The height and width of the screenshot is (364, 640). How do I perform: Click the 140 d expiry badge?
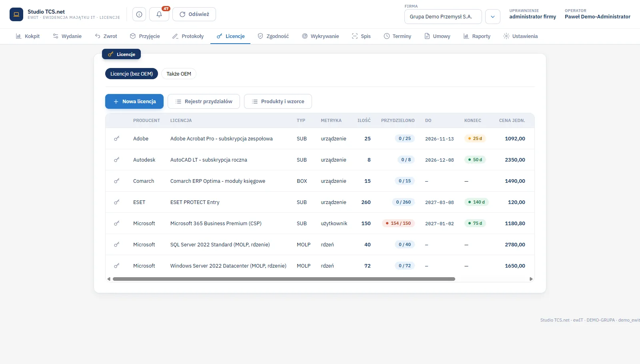[x=476, y=202]
